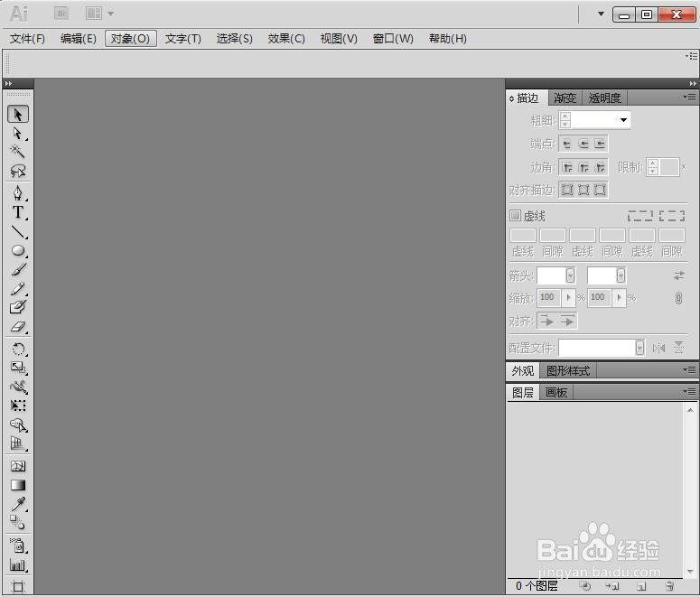Open the 文字(T) menu
Viewport: 700px width, 597px height.
click(x=182, y=39)
